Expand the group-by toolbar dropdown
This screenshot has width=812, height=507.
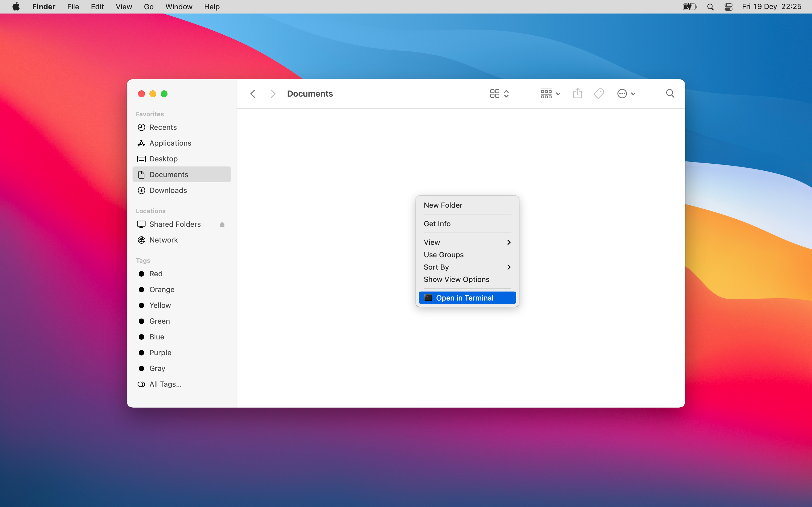tap(550, 94)
